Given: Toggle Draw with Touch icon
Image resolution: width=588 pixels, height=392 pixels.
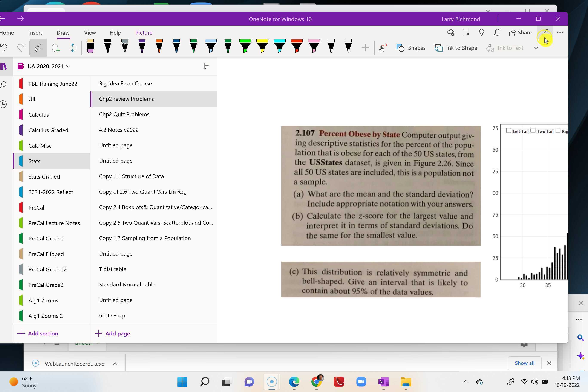Looking at the screenshot, I should [x=383, y=48].
